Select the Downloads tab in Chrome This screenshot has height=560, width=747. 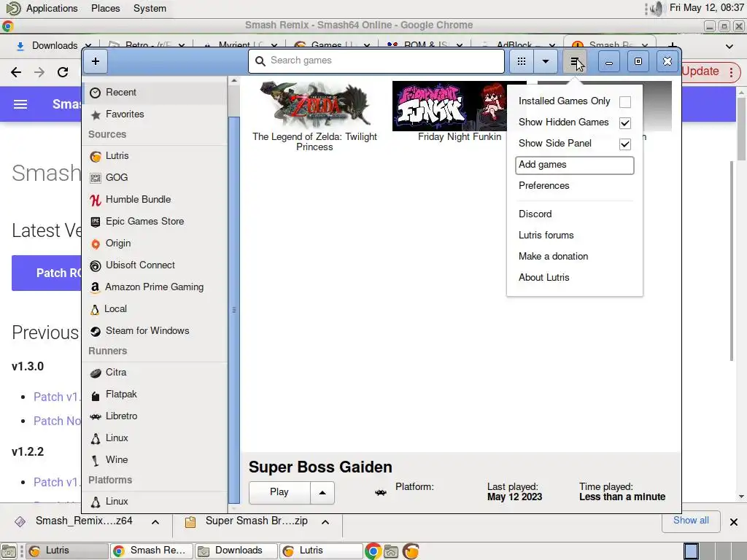(53, 46)
